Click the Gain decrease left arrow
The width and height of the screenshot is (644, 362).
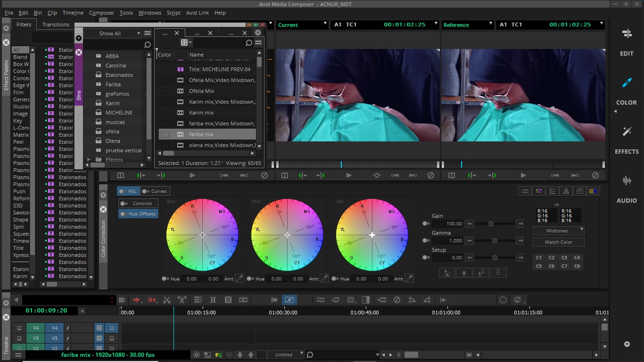pos(470,224)
